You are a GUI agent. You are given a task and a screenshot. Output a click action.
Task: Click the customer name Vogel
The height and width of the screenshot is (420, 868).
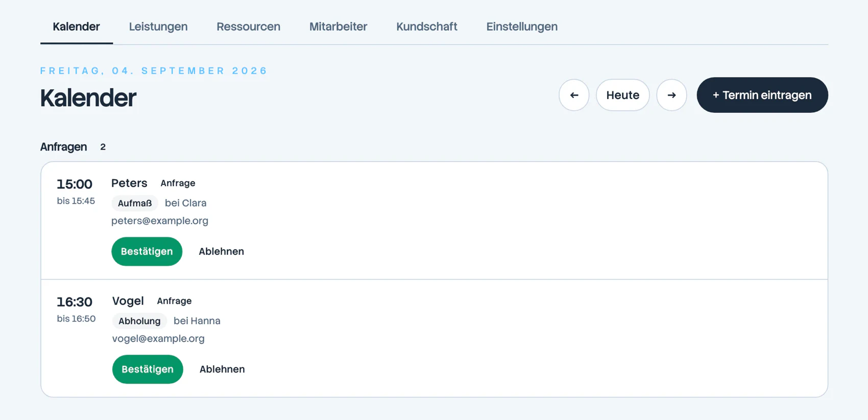(x=128, y=301)
